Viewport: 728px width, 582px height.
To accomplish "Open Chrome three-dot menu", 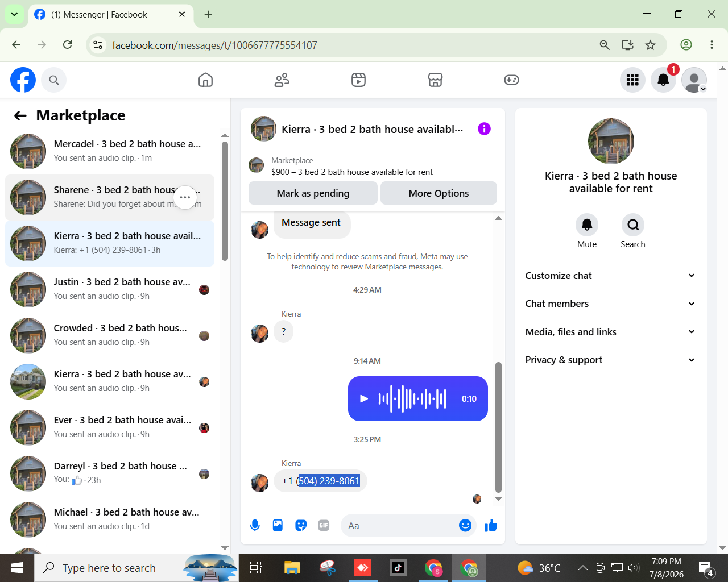I will pyautogui.click(x=712, y=45).
